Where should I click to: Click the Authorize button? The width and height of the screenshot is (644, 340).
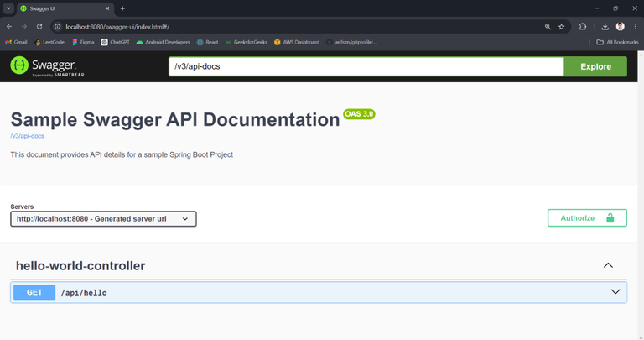pyautogui.click(x=586, y=218)
